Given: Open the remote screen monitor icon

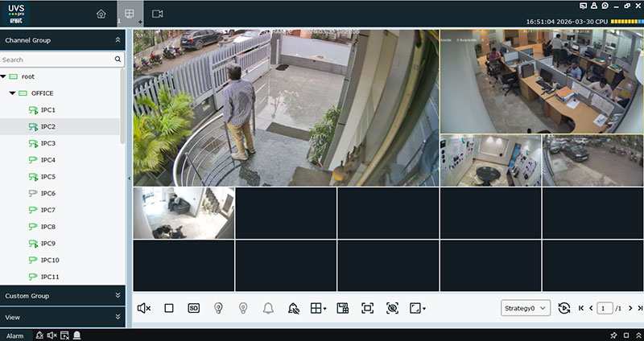Looking at the screenshot, I should tap(583, 6).
